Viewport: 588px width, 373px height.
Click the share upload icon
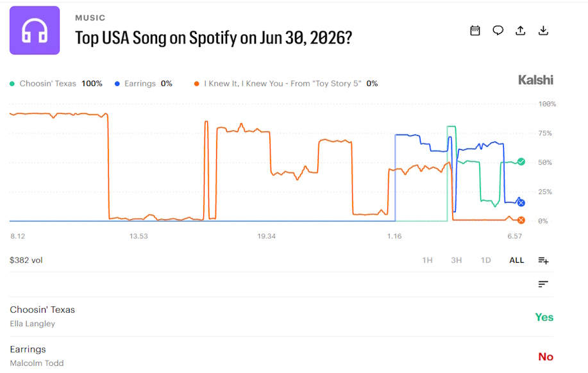click(521, 30)
